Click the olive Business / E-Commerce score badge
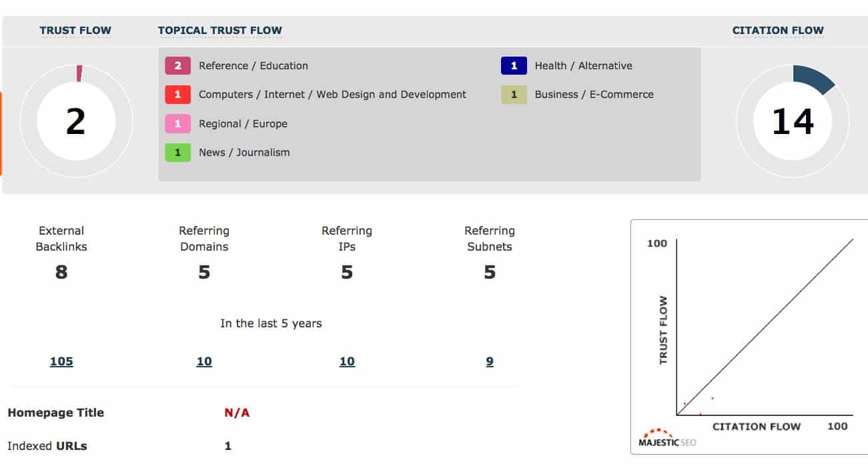This screenshot has width=868, height=464. [x=514, y=95]
